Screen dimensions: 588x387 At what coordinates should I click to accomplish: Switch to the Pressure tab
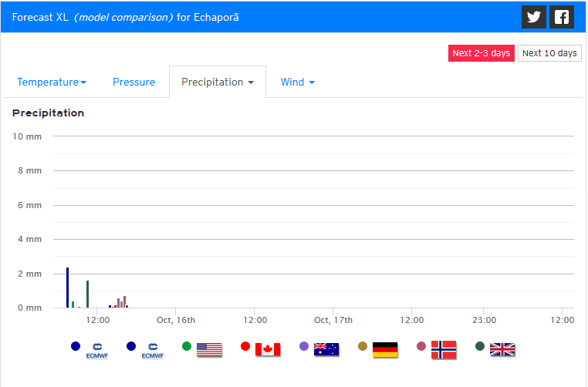click(133, 82)
